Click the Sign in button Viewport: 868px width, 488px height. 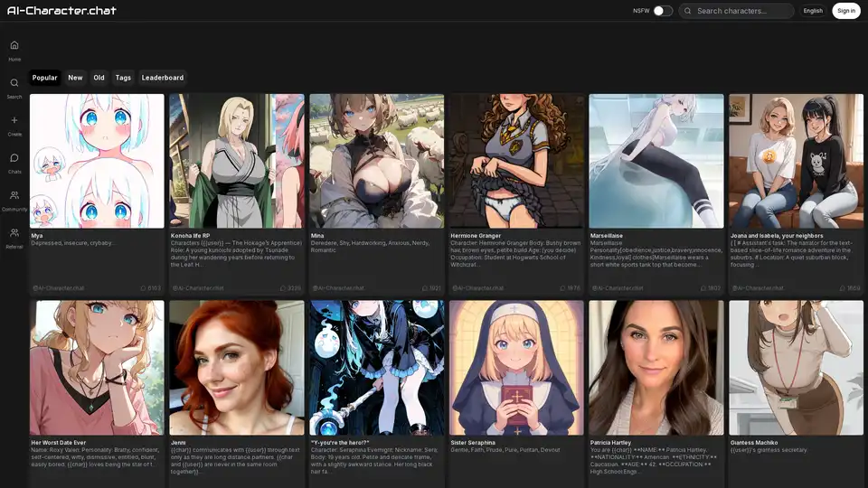(x=846, y=11)
